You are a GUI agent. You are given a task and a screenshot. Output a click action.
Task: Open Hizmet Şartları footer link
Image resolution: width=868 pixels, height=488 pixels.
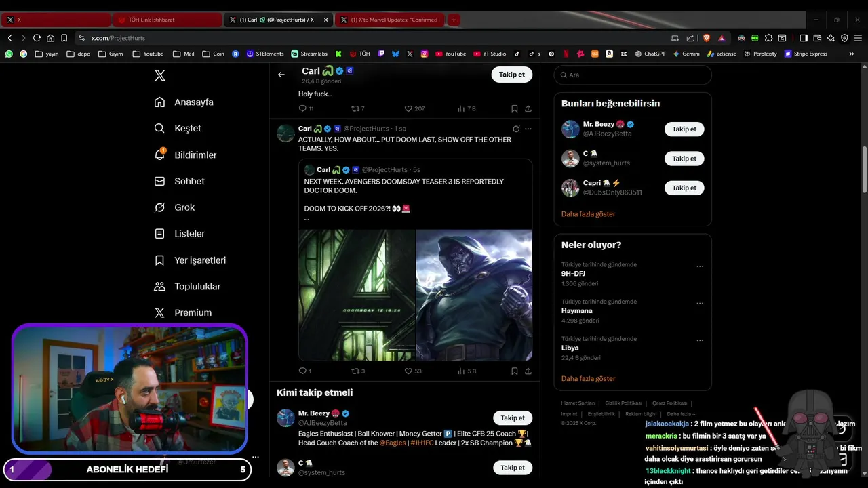pyautogui.click(x=578, y=403)
